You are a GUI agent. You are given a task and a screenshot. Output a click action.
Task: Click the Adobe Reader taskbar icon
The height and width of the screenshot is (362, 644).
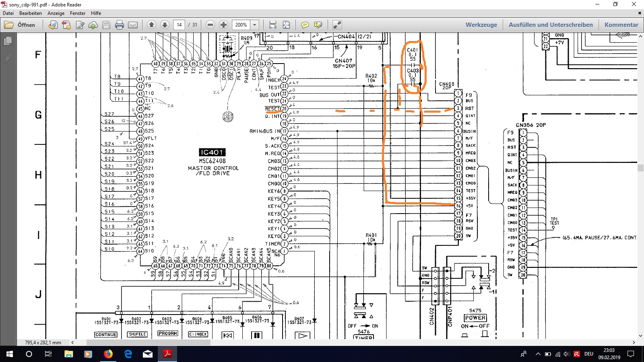(x=167, y=354)
